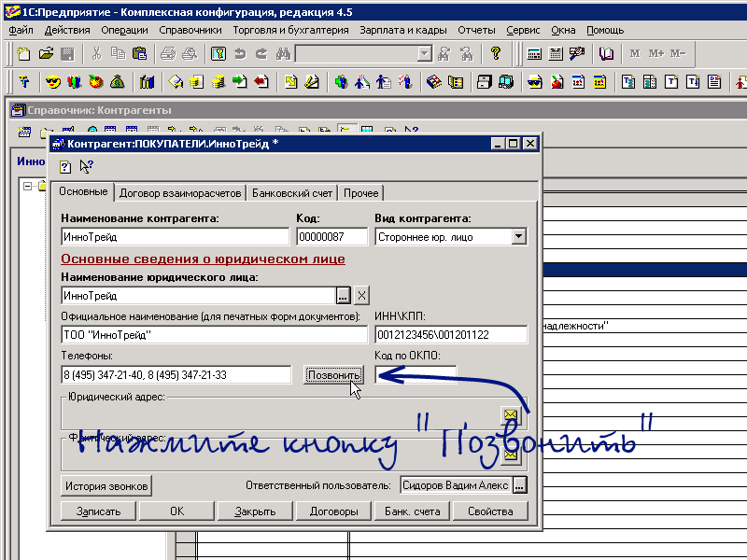Click the Код по ОКПО input field
This screenshot has height=560, width=747.
416,375
